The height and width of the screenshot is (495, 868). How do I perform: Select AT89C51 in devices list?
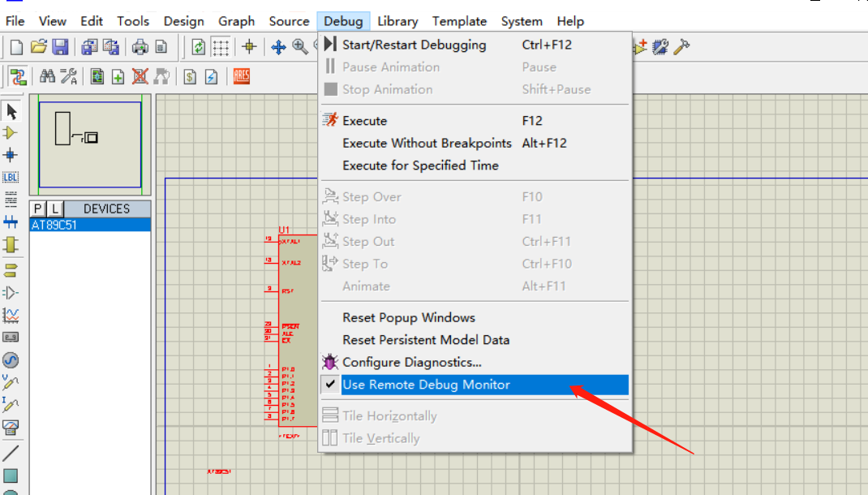coord(90,225)
